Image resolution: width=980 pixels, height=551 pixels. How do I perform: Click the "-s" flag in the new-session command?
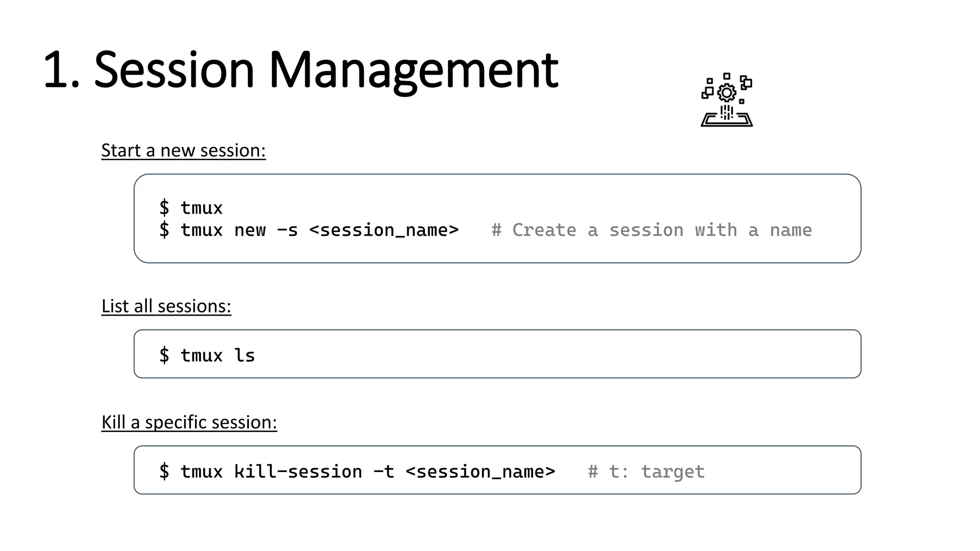[x=288, y=231]
